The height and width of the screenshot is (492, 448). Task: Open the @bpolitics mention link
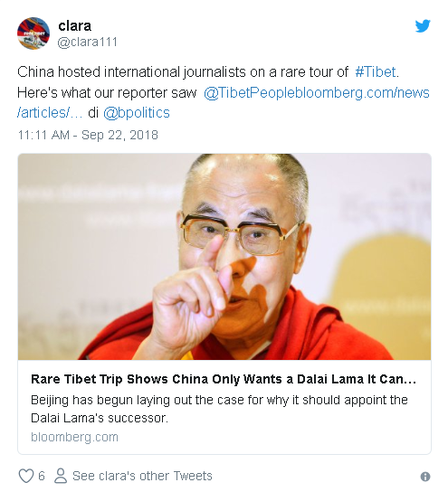[137, 113]
